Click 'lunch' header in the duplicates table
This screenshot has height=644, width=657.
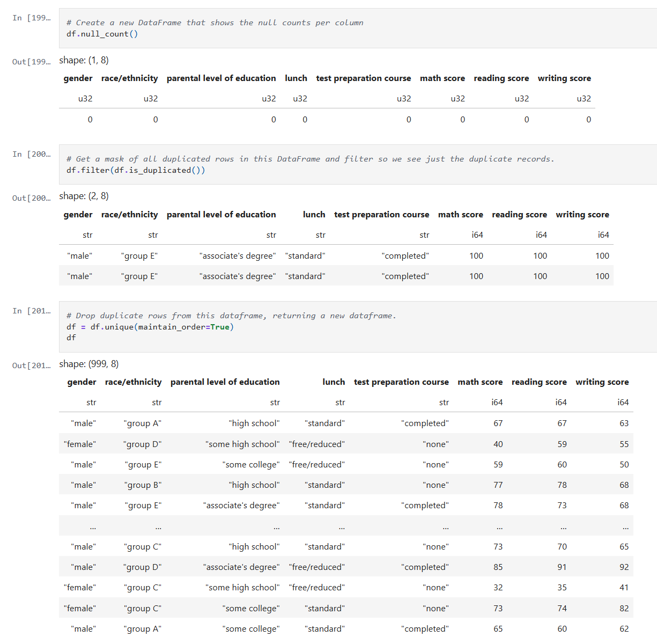[314, 215]
